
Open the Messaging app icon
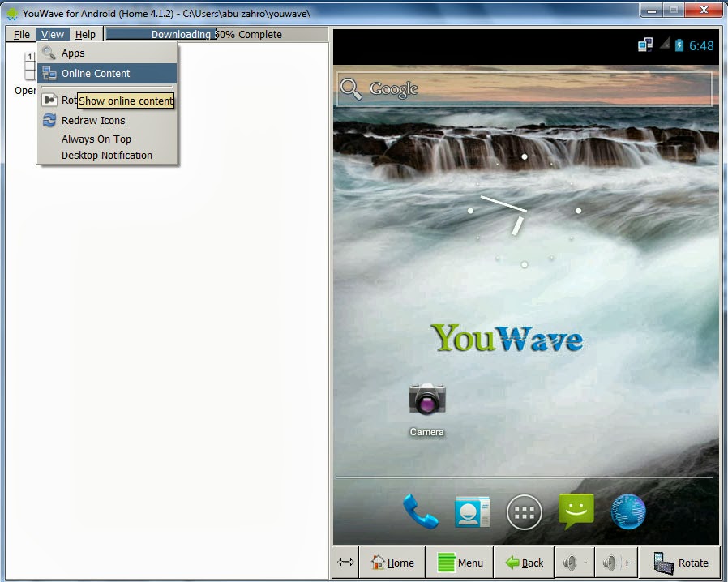(576, 511)
